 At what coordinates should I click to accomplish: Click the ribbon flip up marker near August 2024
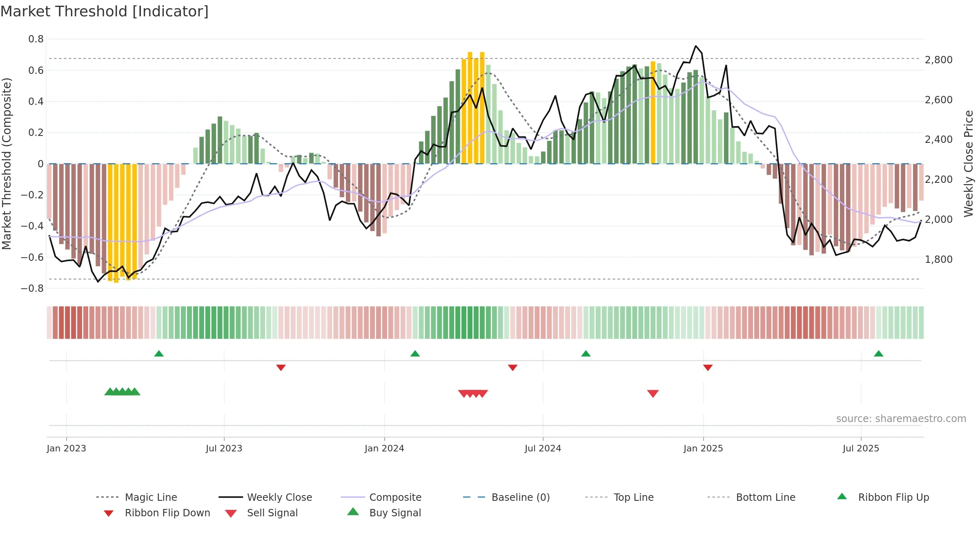click(586, 353)
